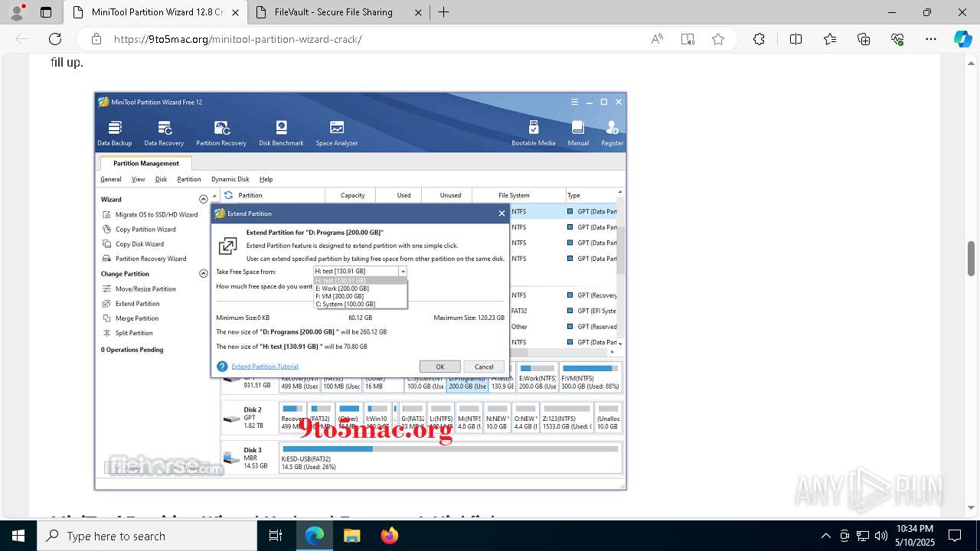Click Cancel in Extend Partition dialog
This screenshot has height=551, width=980.
tap(484, 367)
